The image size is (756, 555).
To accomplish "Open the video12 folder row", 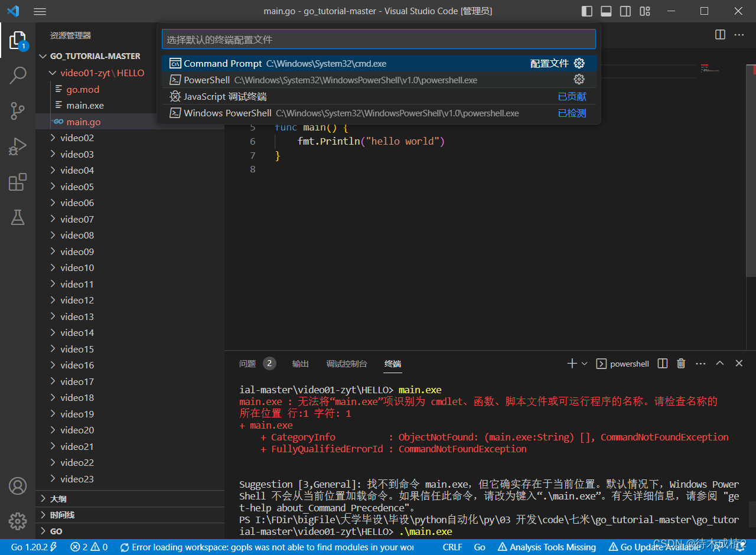I will pyautogui.click(x=130, y=300).
